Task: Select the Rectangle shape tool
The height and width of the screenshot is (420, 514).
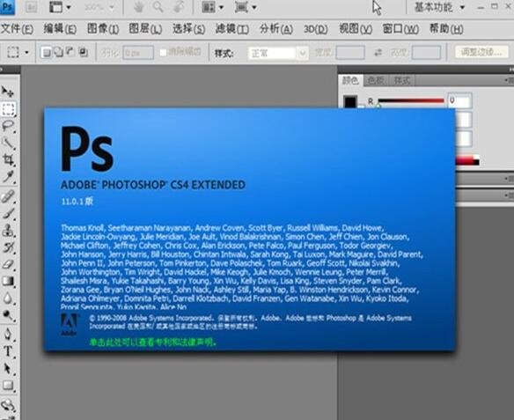Action: pos(8,386)
